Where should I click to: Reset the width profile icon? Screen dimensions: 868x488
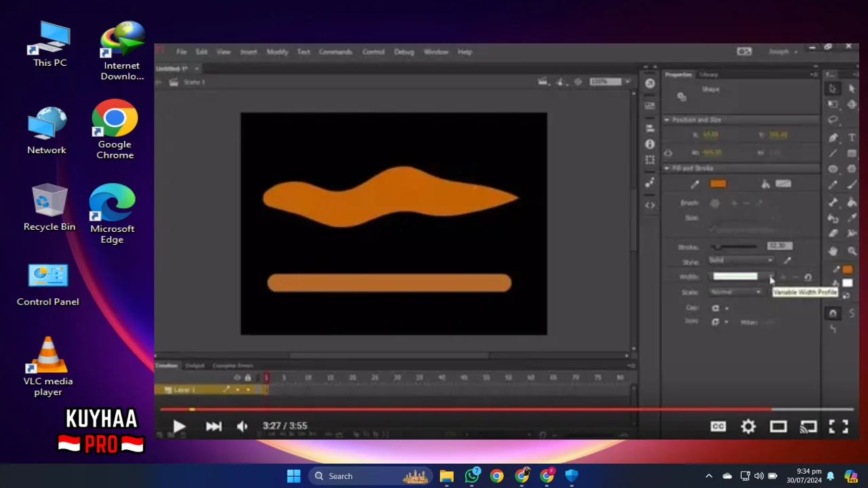[808, 277]
